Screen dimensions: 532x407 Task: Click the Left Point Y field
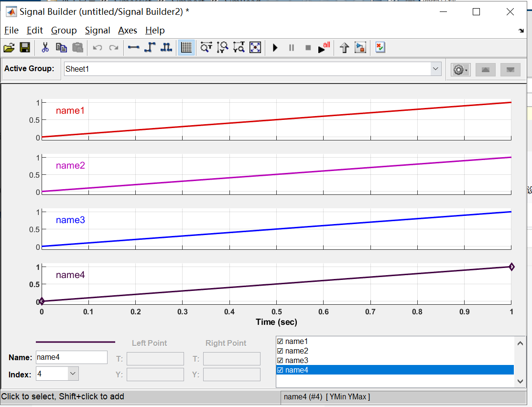[155, 375]
